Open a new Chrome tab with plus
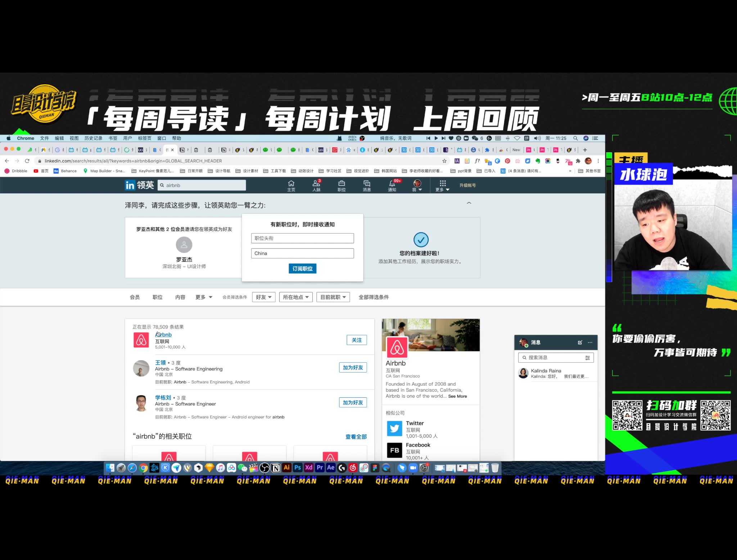This screenshot has width=737, height=560. coord(585,150)
